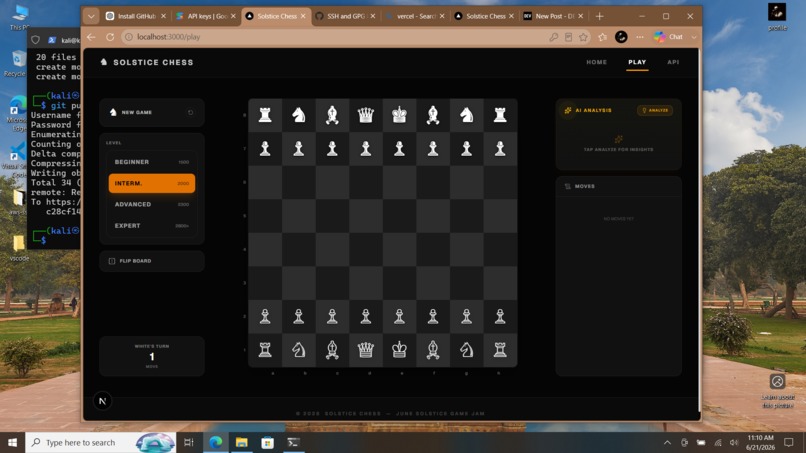806x453 pixels.
Task: Select the white pawn on d2
Action: [x=365, y=316]
